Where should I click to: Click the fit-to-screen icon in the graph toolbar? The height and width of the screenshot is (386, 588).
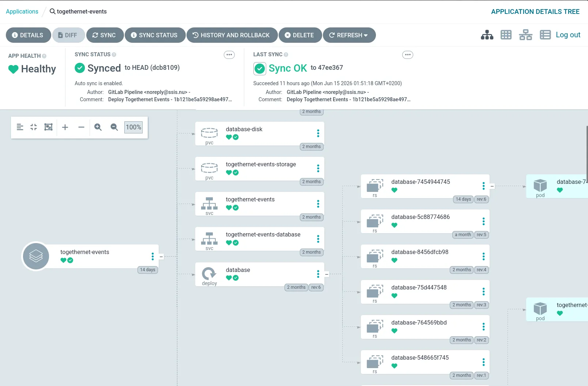(x=48, y=127)
